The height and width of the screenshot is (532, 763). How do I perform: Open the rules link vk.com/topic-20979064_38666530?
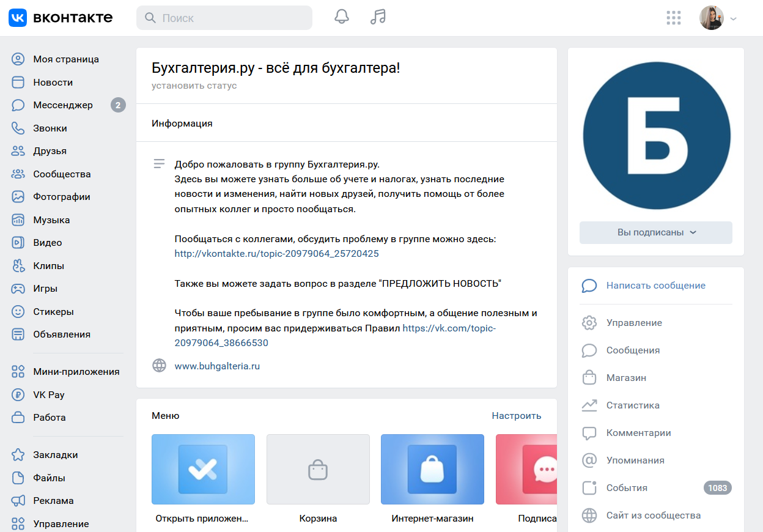pos(335,336)
